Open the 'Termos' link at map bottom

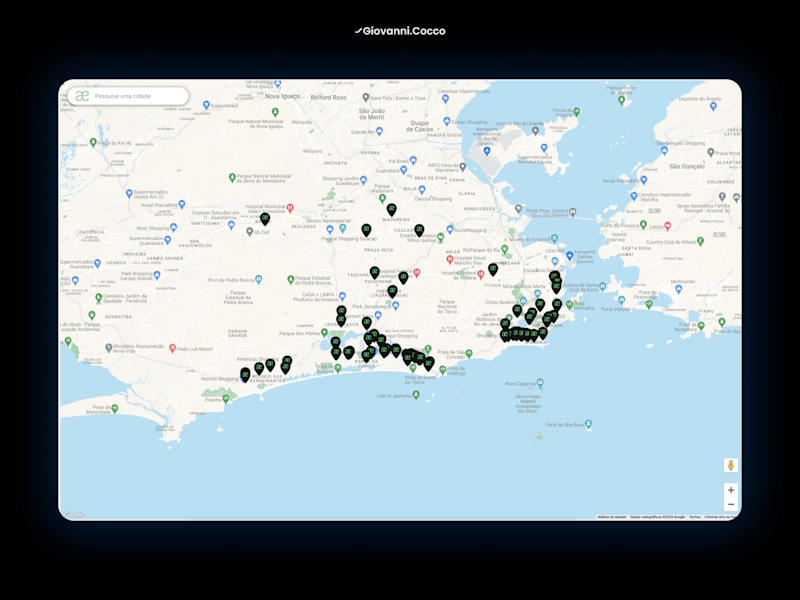tap(694, 517)
